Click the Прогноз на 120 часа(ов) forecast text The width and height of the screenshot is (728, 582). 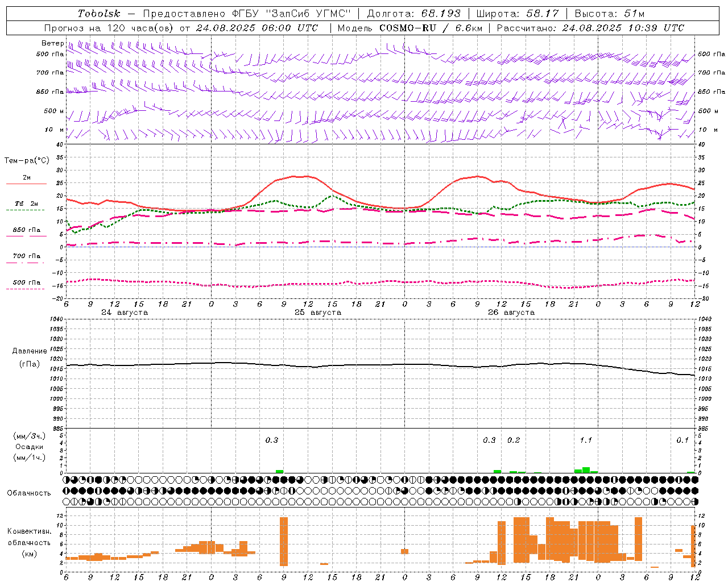coord(109,28)
